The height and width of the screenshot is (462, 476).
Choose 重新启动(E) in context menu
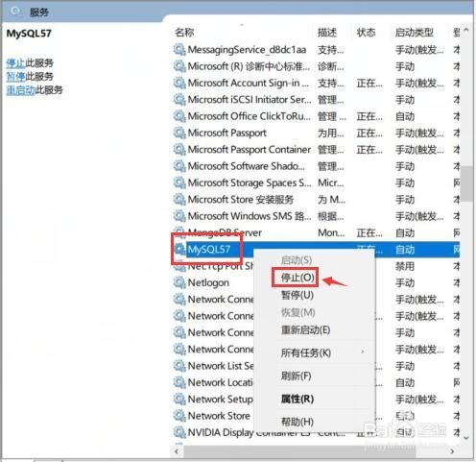point(305,329)
